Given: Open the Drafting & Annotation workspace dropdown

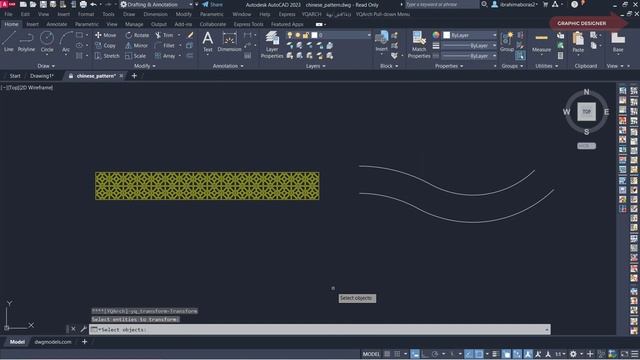Looking at the screenshot, I should coord(156,4).
